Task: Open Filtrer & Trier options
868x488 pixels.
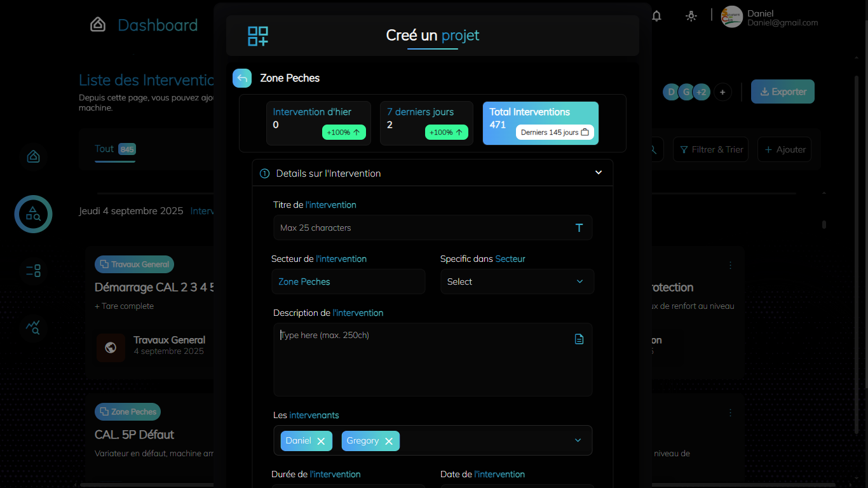Action: (x=710, y=149)
